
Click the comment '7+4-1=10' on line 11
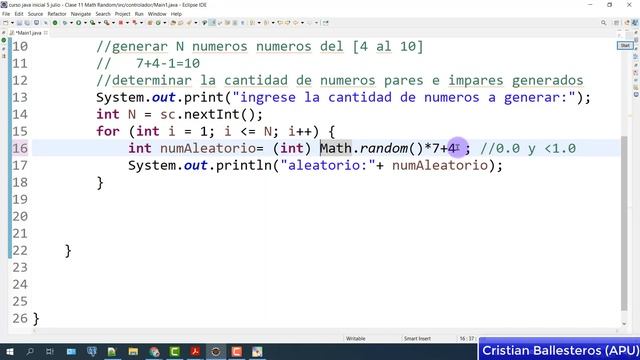pyautogui.click(x=168, y=64)
